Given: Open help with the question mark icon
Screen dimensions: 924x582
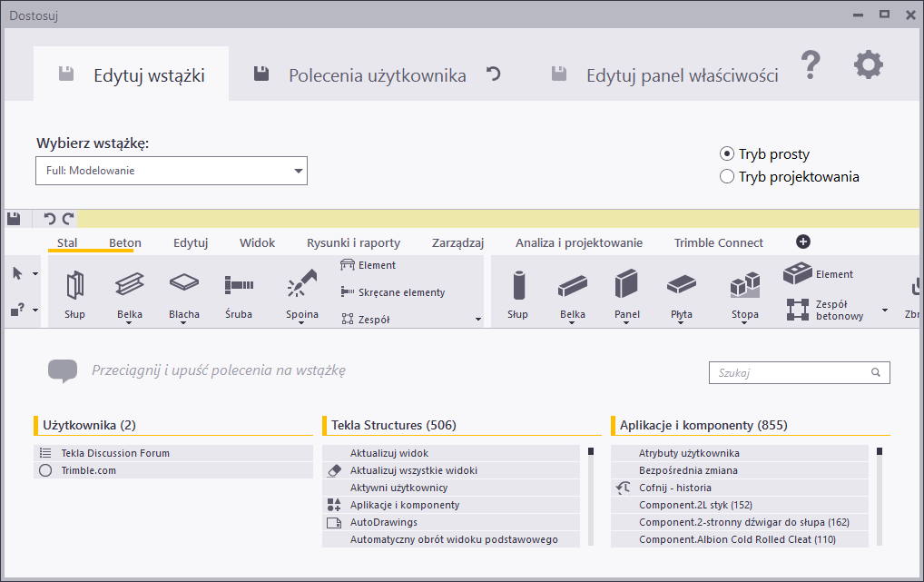Looking at the screenshot, I should (811, 65).
